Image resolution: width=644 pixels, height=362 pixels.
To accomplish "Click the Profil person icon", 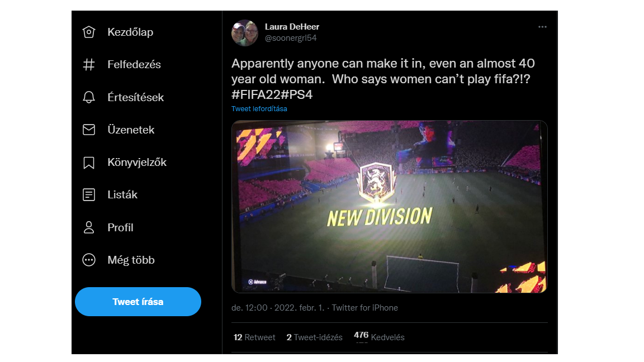I will (x=88, y=227).
